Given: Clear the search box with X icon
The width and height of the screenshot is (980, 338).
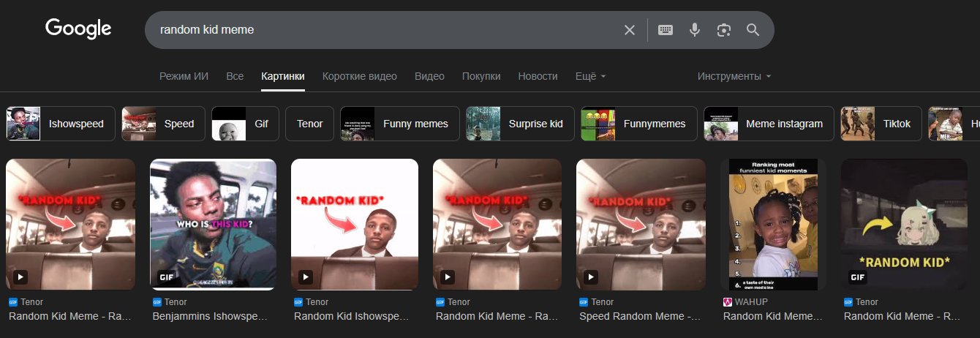Looking at the screenshot, I should point(630,30).
